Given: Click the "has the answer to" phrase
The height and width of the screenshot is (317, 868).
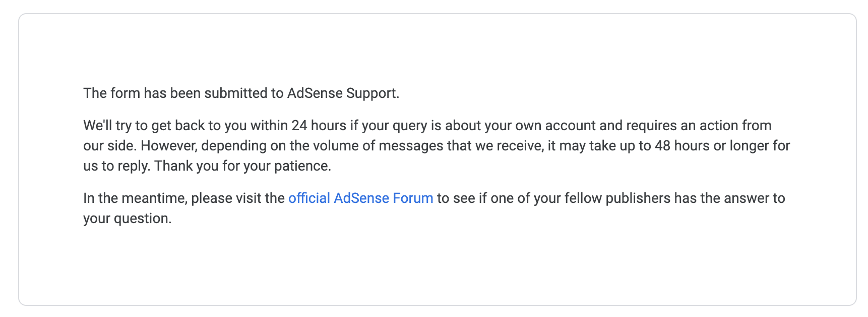Looking at the screenshot, I should (x=729, y=198).
